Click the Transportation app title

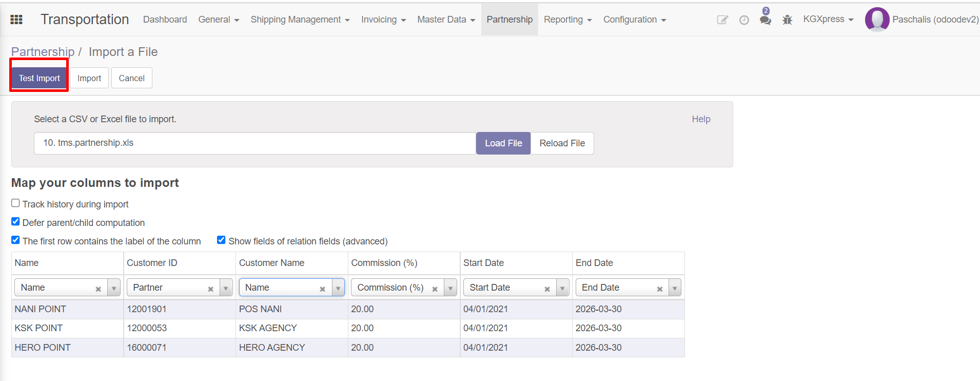[85, 20]
